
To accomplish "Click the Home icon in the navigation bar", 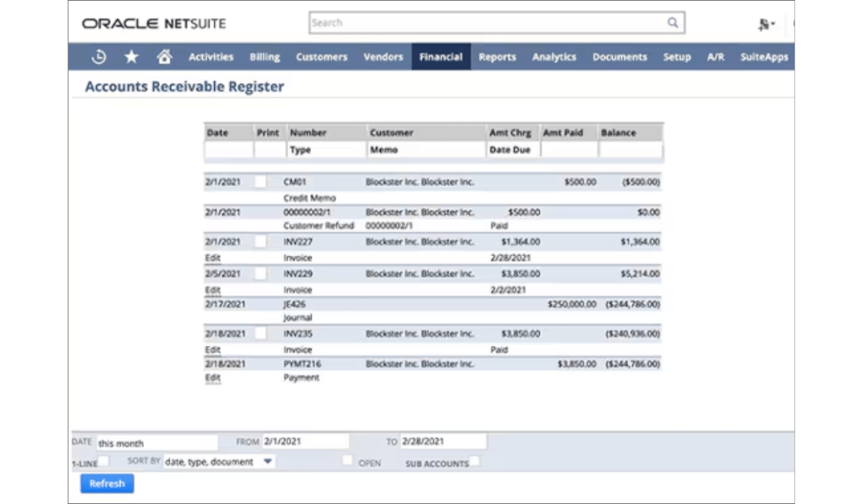I will point(164,56).
